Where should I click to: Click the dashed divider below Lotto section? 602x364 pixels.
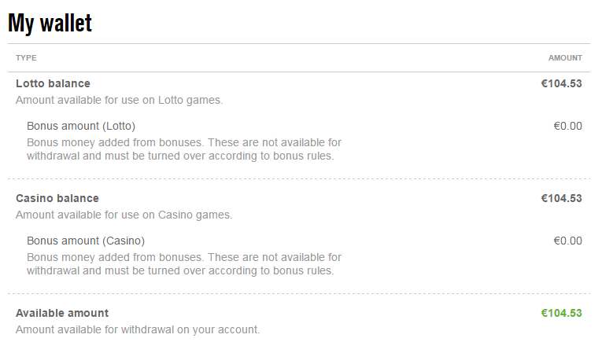299,179
